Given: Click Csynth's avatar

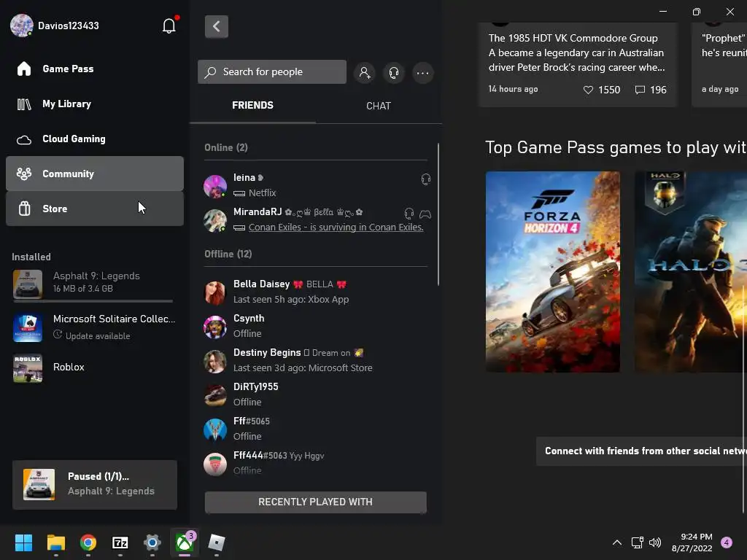Looking at the screenshot, I should 215,327.
